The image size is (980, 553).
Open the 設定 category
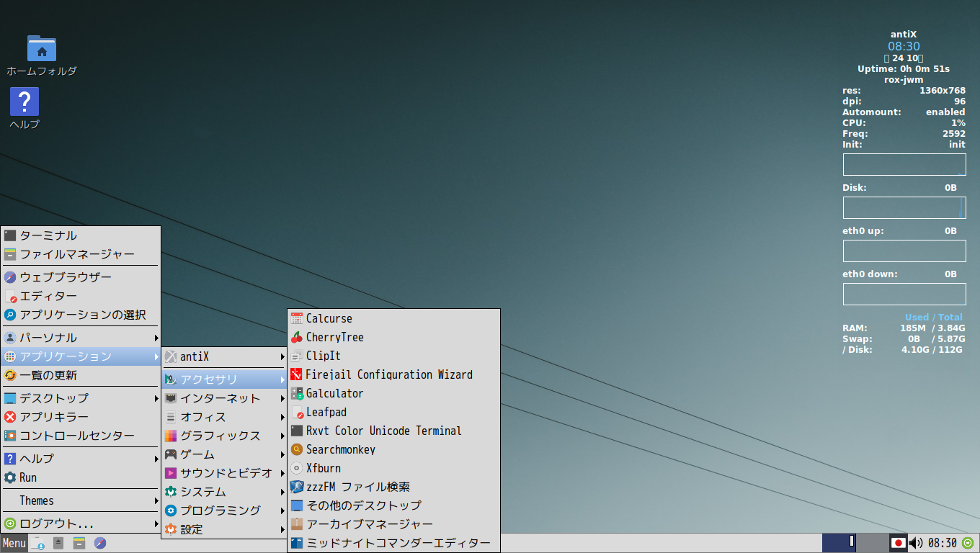[224, 529]
